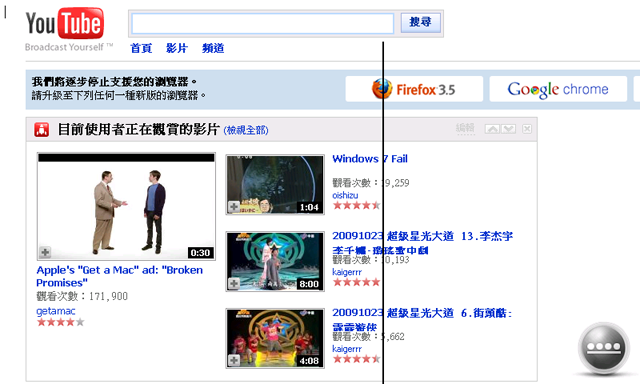Add Windows 7 Fail to queue via plus icon
640x384 pixels.
234,206
